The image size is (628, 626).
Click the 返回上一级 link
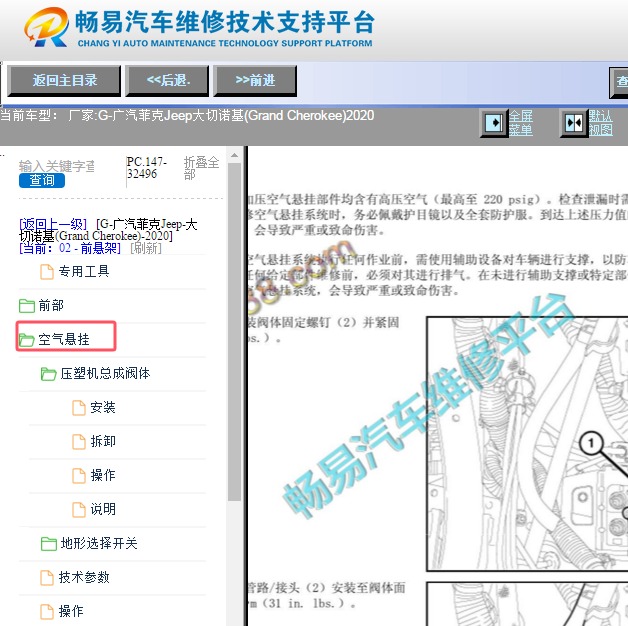(53, 224)
